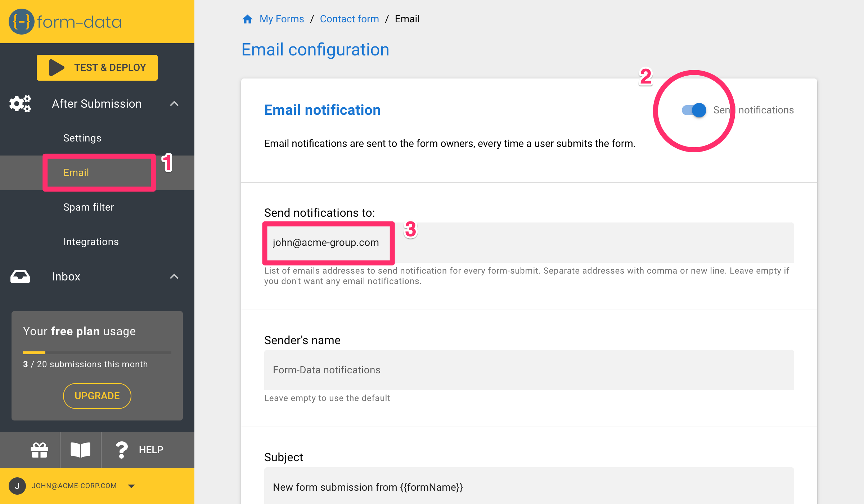Click the UPGRADE button
The height and width of the screenshot is (504, 864).
(x=97, y=396)
